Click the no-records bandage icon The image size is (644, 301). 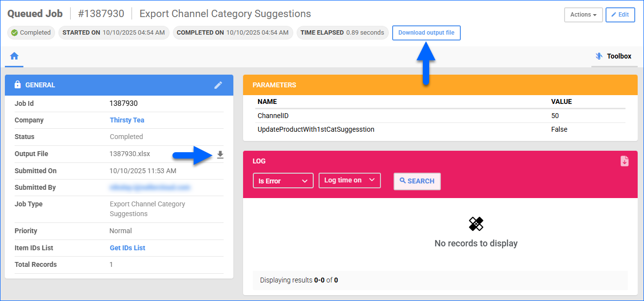point(476,224)
